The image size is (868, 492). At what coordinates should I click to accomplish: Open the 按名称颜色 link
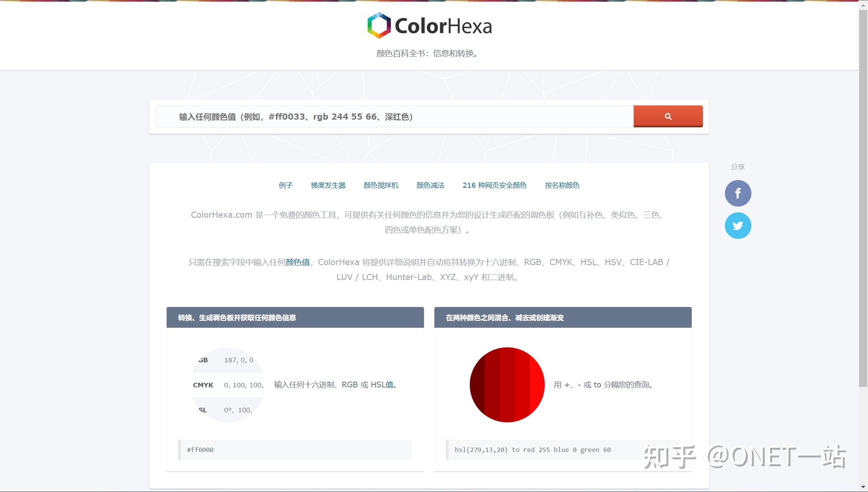coord(562,185)
